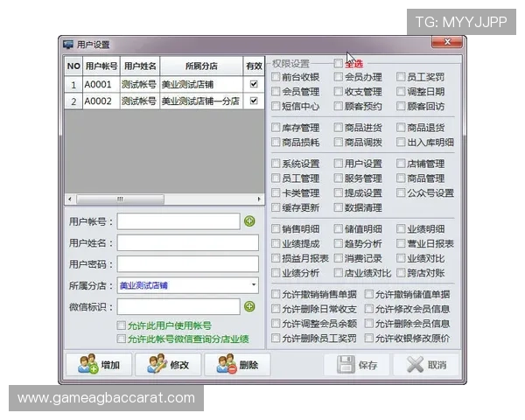Tick the 调整日期 checkbox
Image resolution: width=525 pixels, height=420 pixels.
[x=401, y=91]
